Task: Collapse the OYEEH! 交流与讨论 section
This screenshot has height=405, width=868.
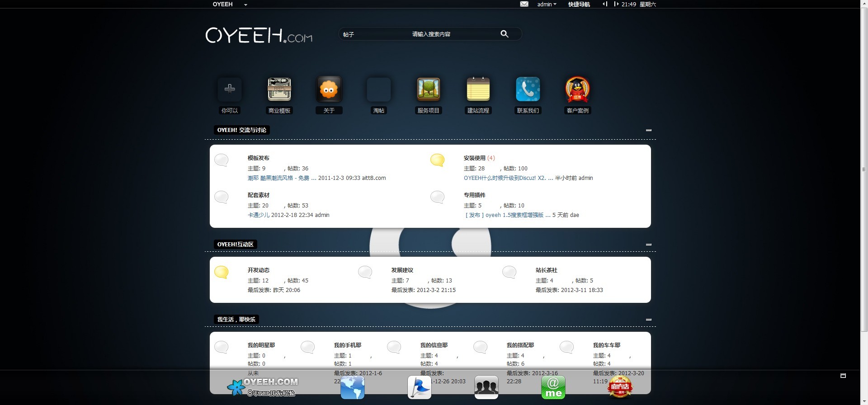Action: [x=649, y=130]
